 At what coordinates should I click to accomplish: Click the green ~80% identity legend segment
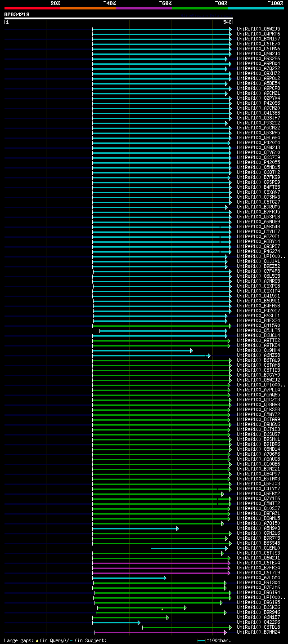(x=199, y=8)
